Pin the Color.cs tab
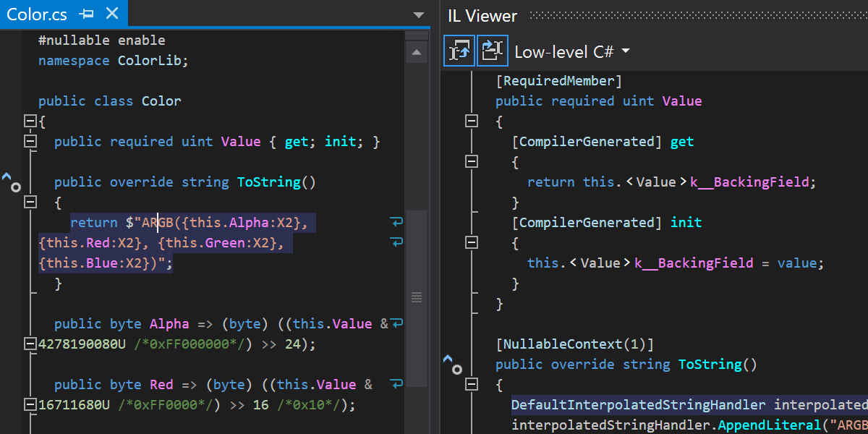The height and width of the screenshot is (434, 868). coord(88,14)
